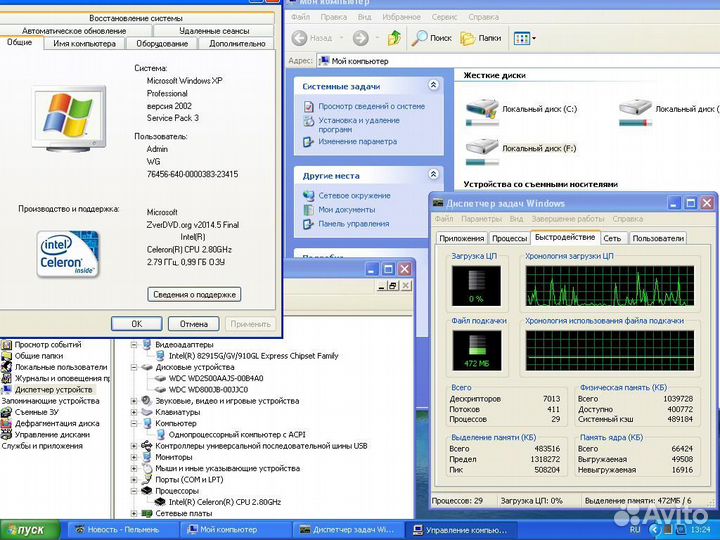The height and width of the screenshot is (540, 720).
Task: Click Просмотр сведений о системе link
Action: point(371,106)
